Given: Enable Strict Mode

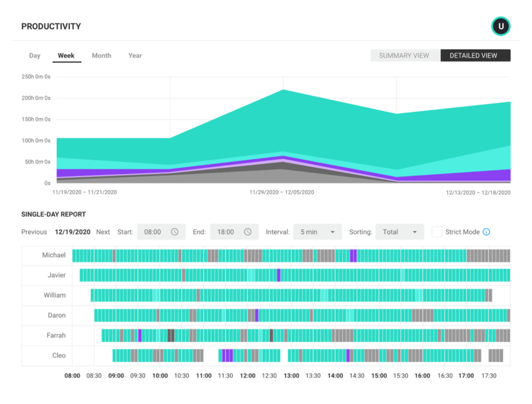Looking at the screenshot, I should coord(437,232).
